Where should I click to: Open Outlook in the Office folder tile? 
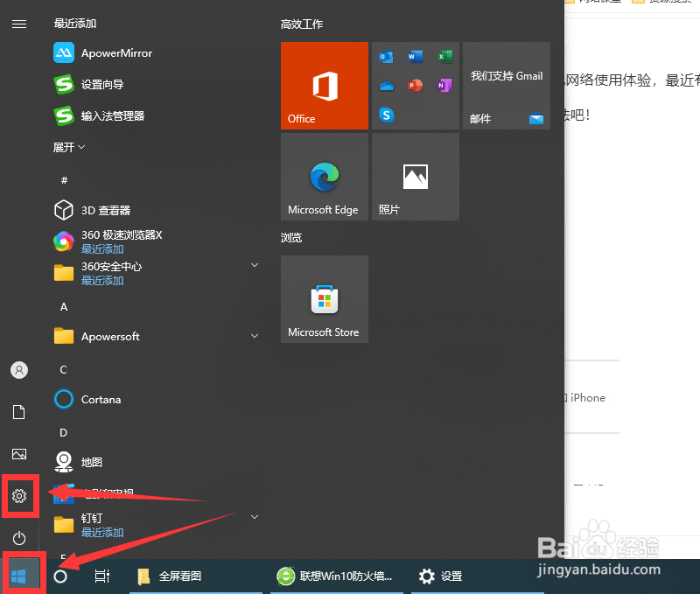386,57
